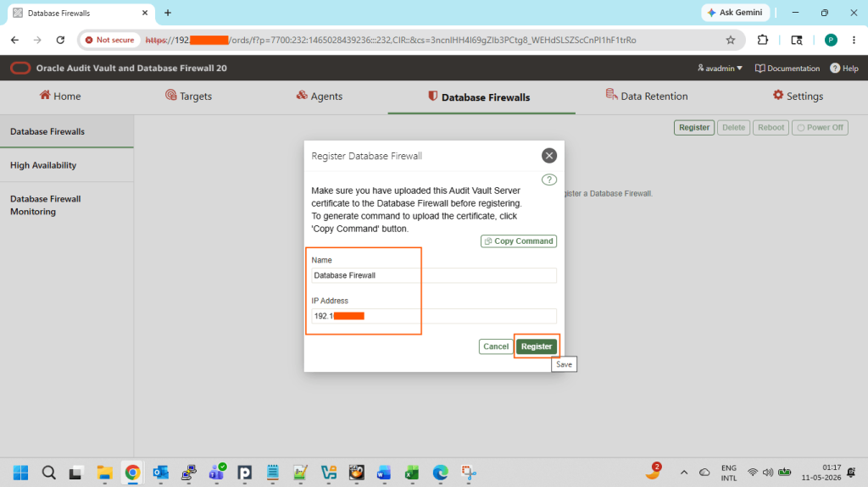Screen dimensions: 868x487
Task: Open the taskbar clock and date
Action: (x=821, y=473)
